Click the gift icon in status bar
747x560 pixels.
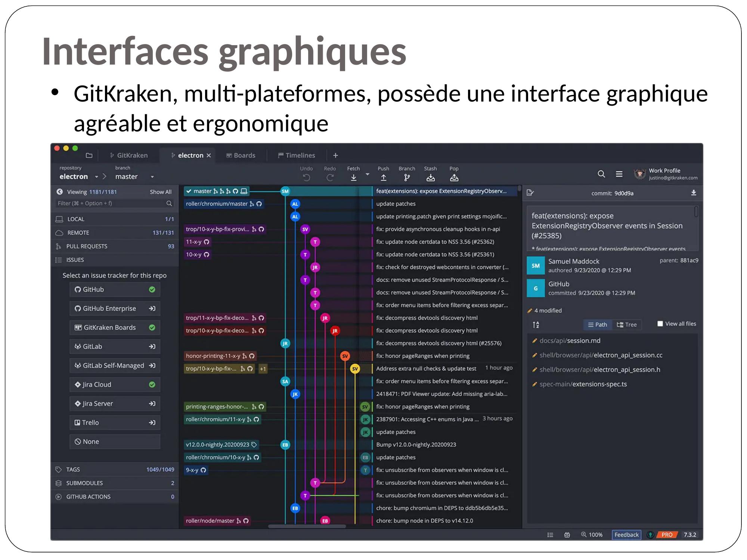click(567, 535)
